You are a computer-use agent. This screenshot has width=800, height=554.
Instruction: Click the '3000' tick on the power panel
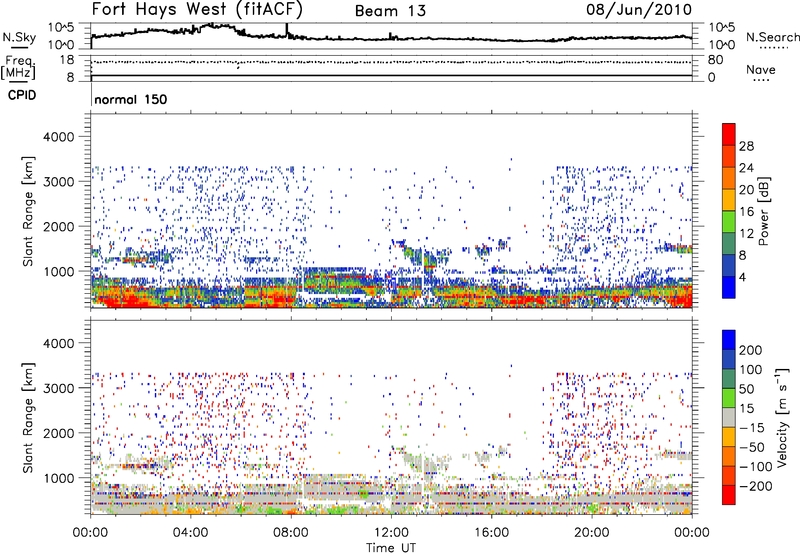[x=58, y=182]
